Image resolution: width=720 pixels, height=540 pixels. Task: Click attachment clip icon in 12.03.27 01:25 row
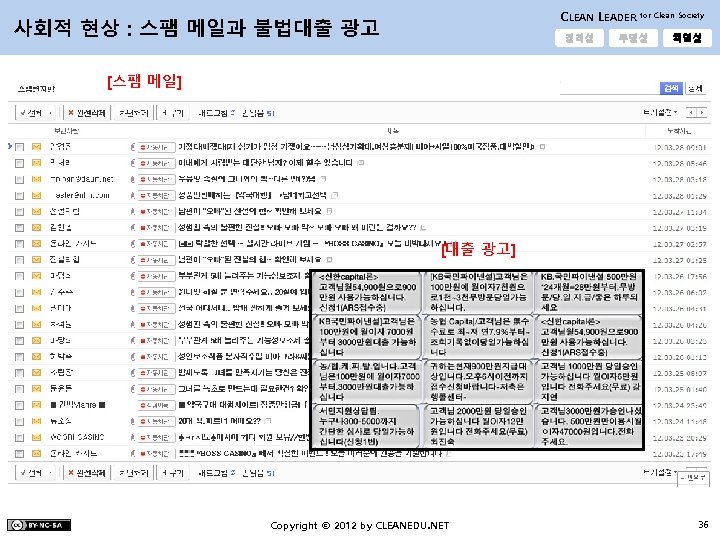coord(133,260)
